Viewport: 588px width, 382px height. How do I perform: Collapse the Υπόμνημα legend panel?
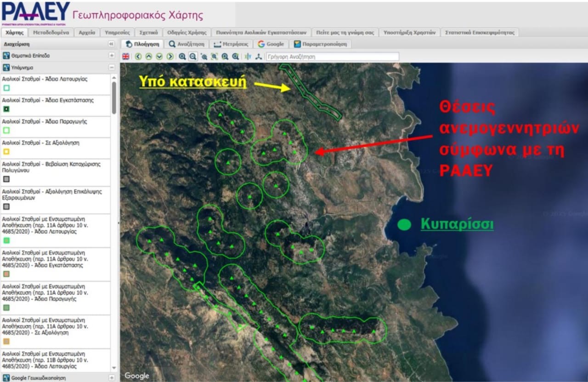[x=112, y=68]
